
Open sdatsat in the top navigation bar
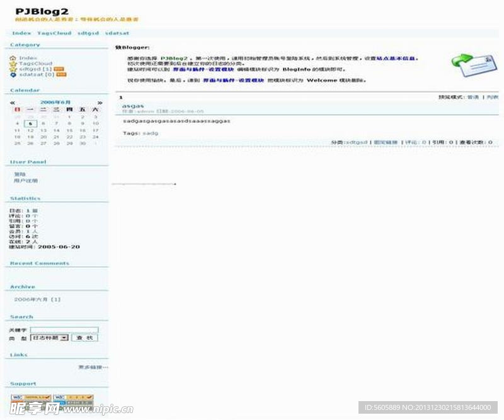117,33
